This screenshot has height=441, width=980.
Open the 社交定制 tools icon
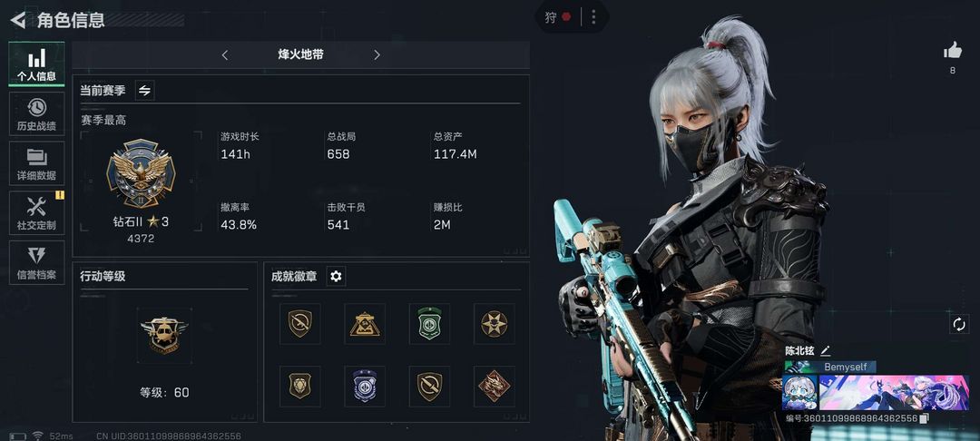coord(37,206)
